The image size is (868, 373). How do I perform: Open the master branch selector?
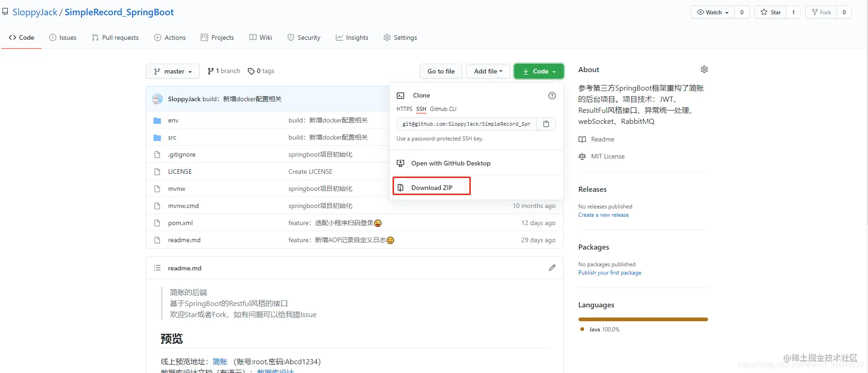pyautogui.click(x=172, y=71)
